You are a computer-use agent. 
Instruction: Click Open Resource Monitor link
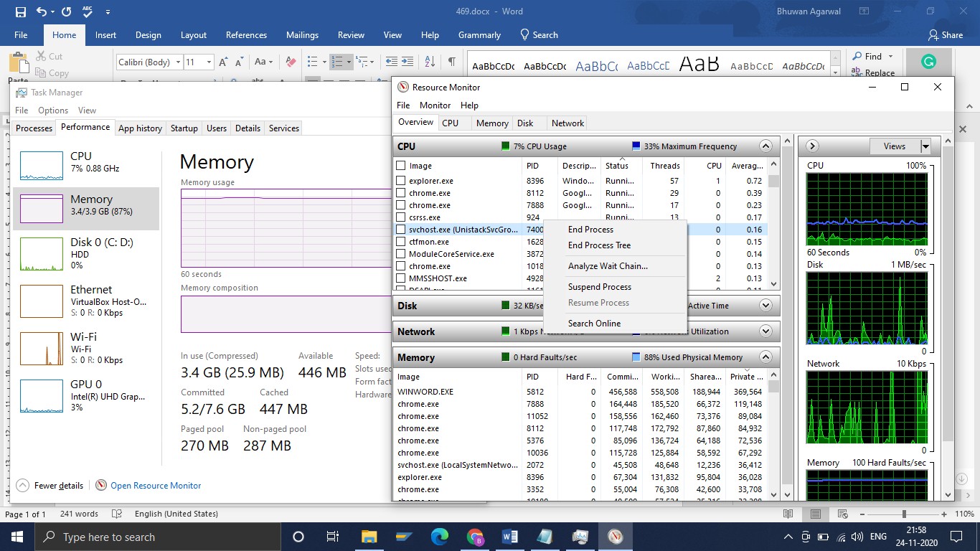(148, 486)
